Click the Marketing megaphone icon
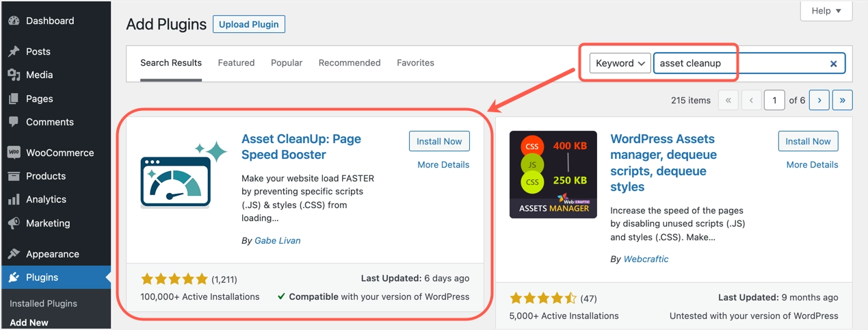868x330 pixels. point(14,223)
